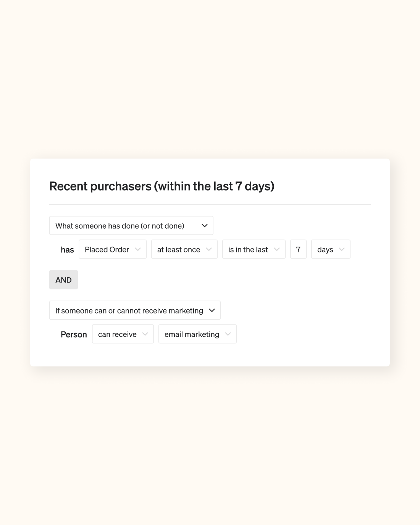The width and height of the screenshot is (420, 525).
Task: Expand the 'Placed Order' metric dropdown
Action: pos(112,249)
